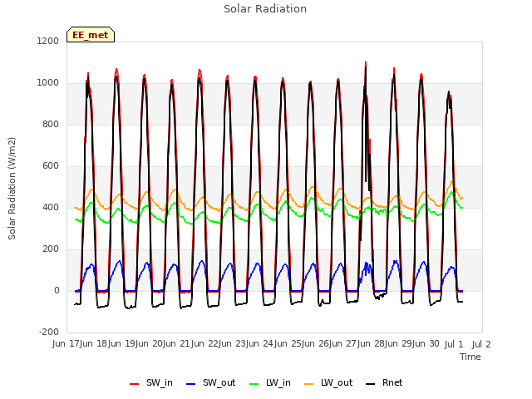The width and height of the screenshot is (532, 399).
Task: Click the black Rnet legend swatch
Action: pos(371,384)
